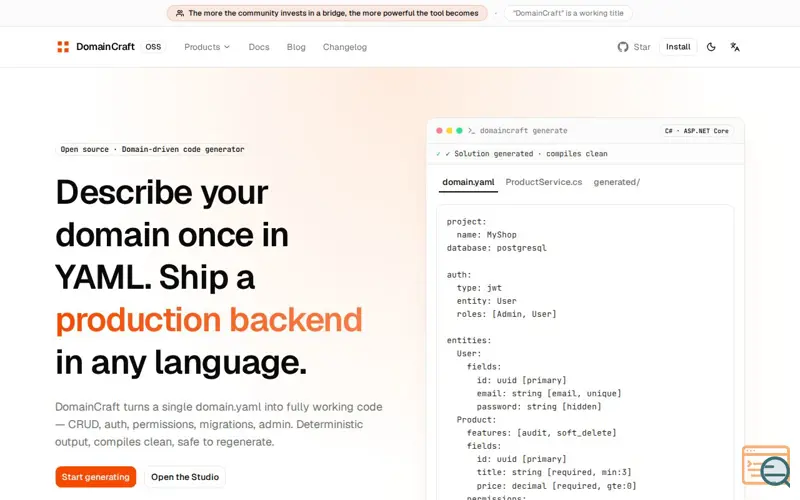Click the "database: postgresql" code line
Screen dimensions: 800x500
[x=496, y=248]
